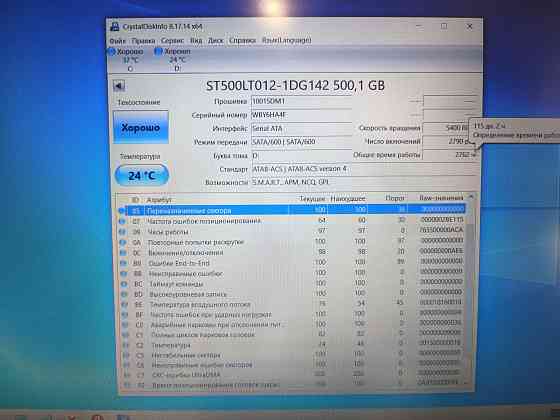Click the Техсостояние label
Image resolution: width=560 pixels, height=420 pixels.
click(139, 102)
